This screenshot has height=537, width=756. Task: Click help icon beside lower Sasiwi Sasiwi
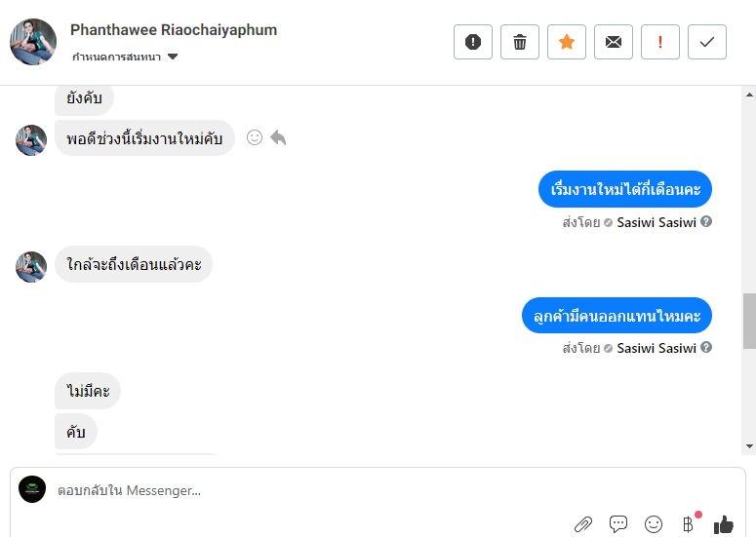[x=706, y=348]
